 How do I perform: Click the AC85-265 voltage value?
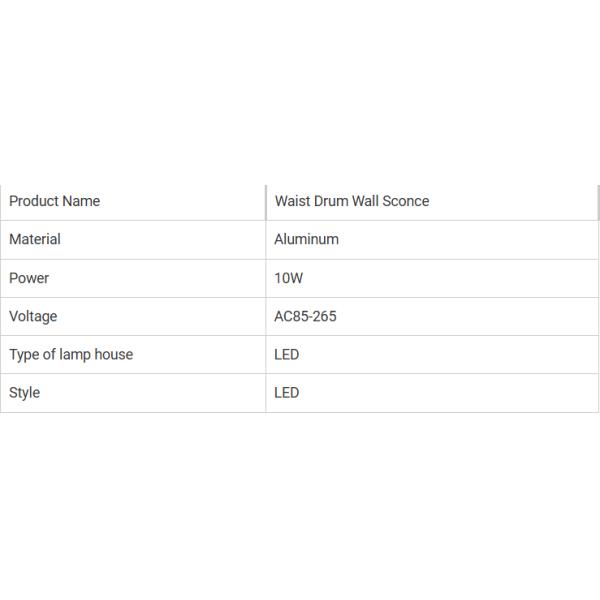tap(305, 316)
